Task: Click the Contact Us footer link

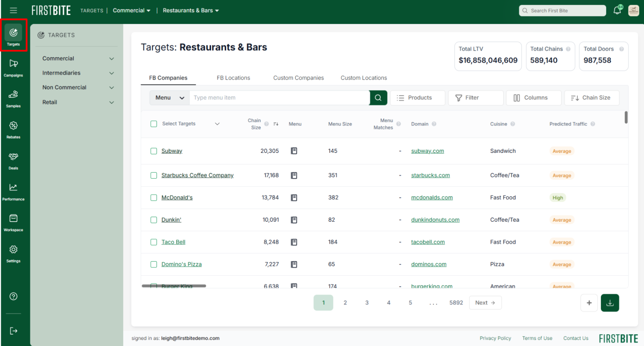Action: (x=576, y=338)
